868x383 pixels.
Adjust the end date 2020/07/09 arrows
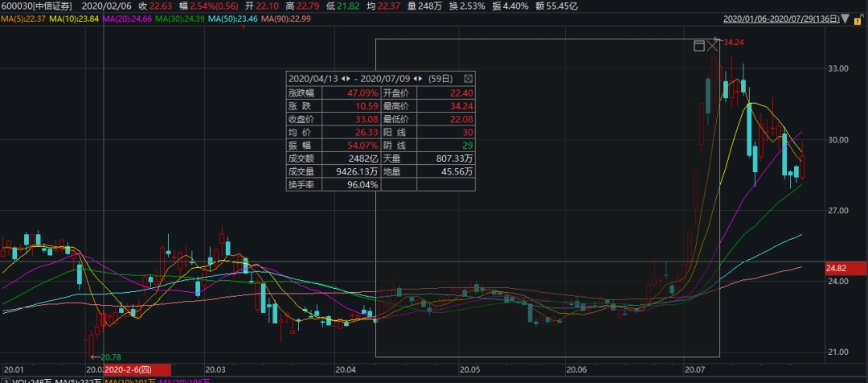[417, 78]
